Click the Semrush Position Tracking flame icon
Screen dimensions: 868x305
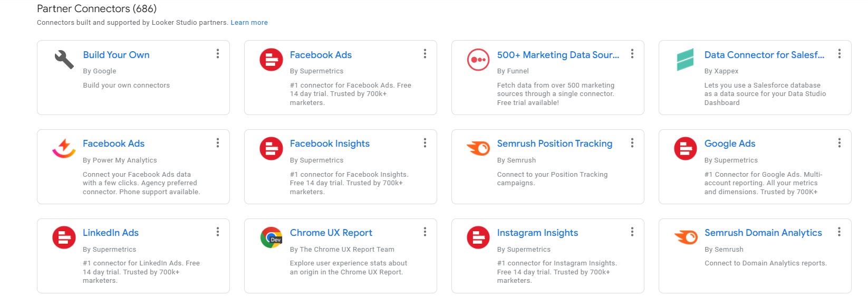(478, 148)
